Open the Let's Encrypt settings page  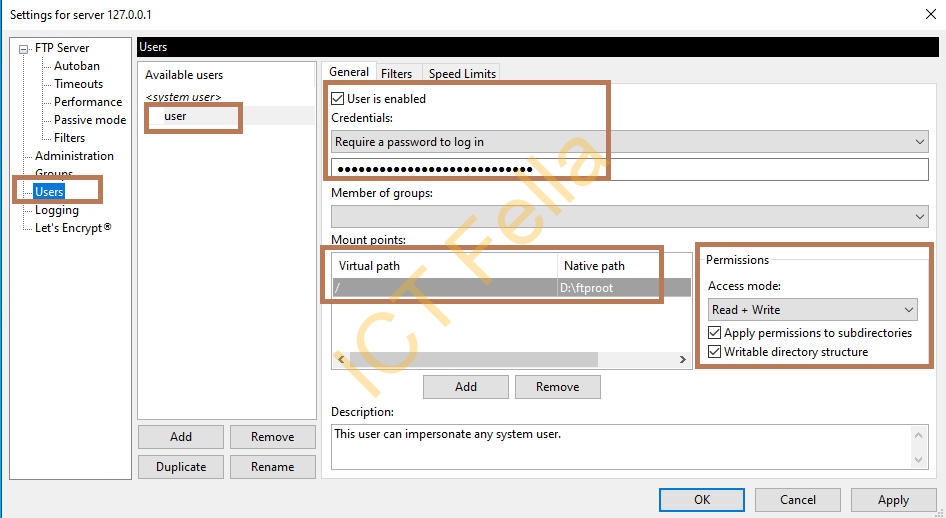point(73,228)
